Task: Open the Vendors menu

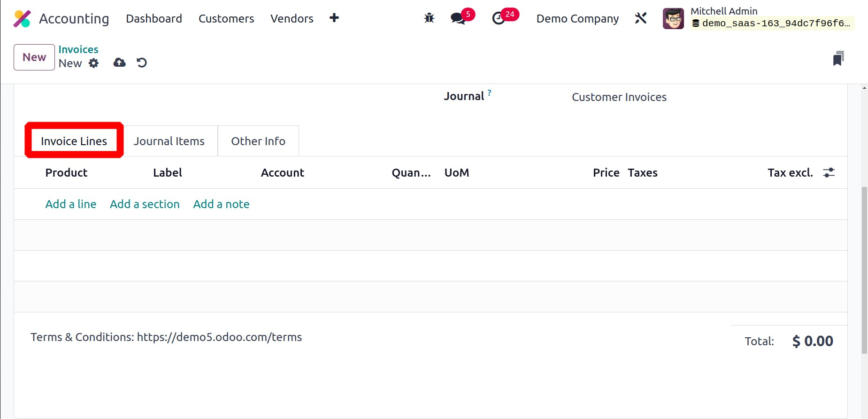Action: tap(292, 18)
